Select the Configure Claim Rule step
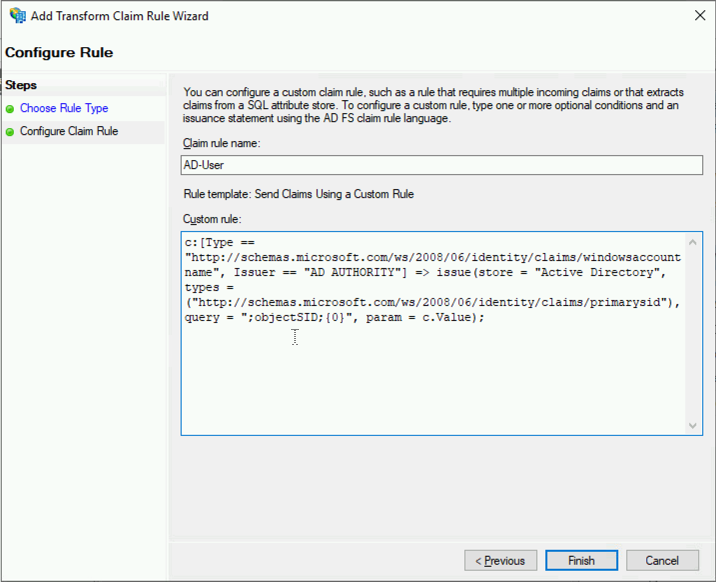The width and height of the screenshot is (716, 582). (x=69, y=131)
